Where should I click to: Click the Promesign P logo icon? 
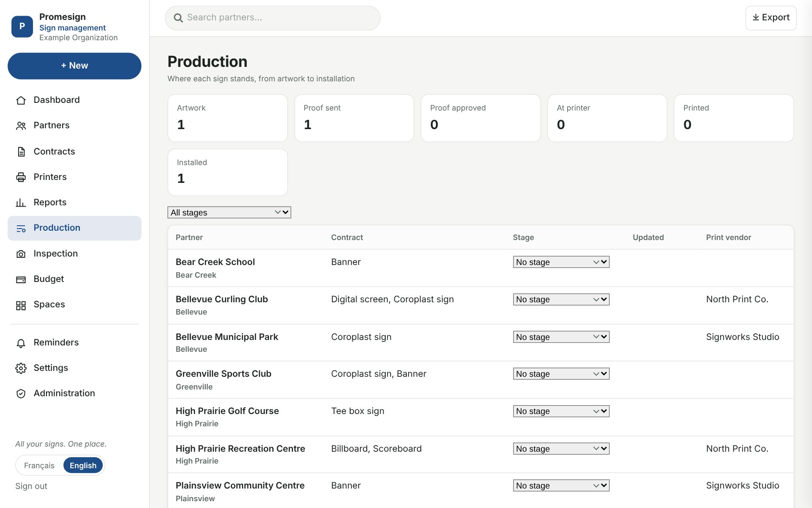coord(22,26)
